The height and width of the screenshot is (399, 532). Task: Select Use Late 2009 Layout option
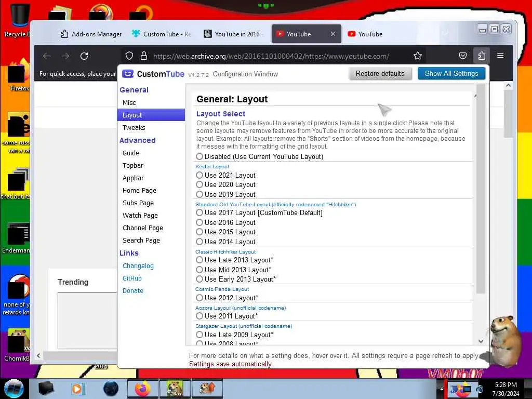pos(199,335)
